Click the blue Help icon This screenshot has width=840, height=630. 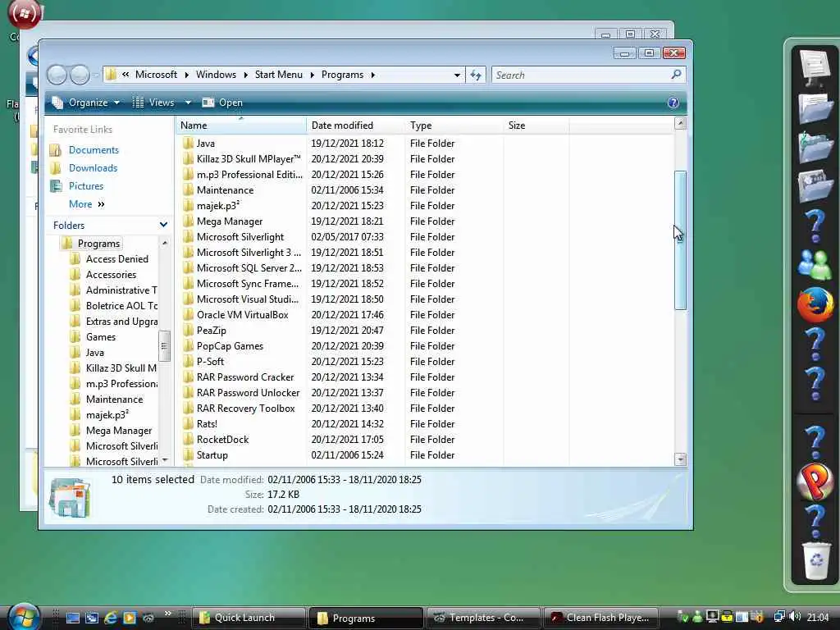point(673,103)
